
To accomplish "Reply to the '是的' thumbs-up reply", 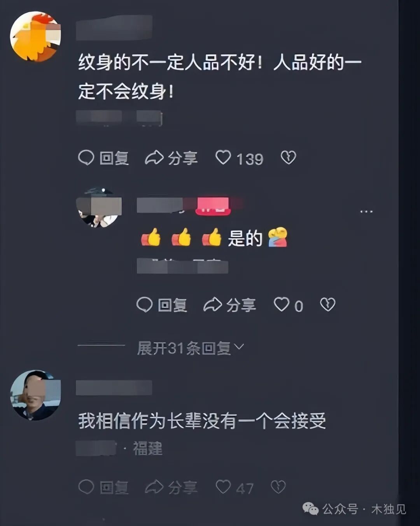I will [162, 305].
